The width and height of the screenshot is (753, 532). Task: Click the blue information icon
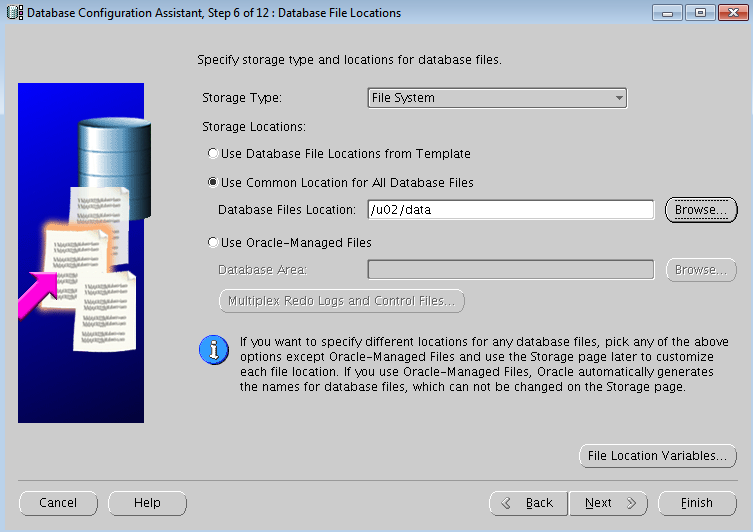coord(214,350)
